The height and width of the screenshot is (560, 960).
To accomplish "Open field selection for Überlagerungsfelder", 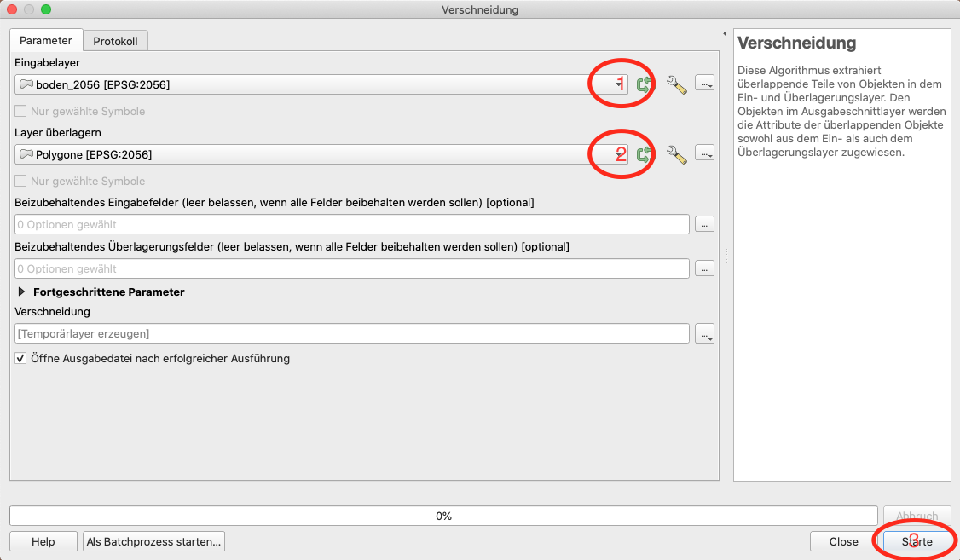I will tap(704, 268).
